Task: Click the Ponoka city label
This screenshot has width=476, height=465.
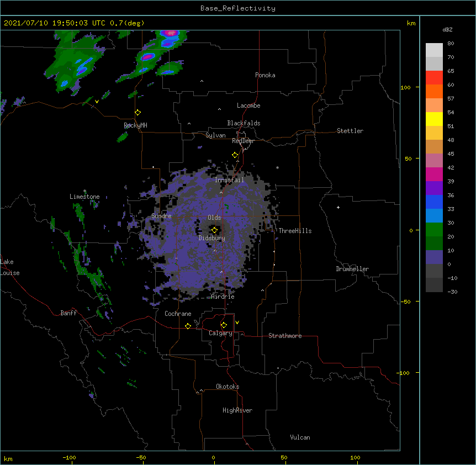Action: click(265, 75)
